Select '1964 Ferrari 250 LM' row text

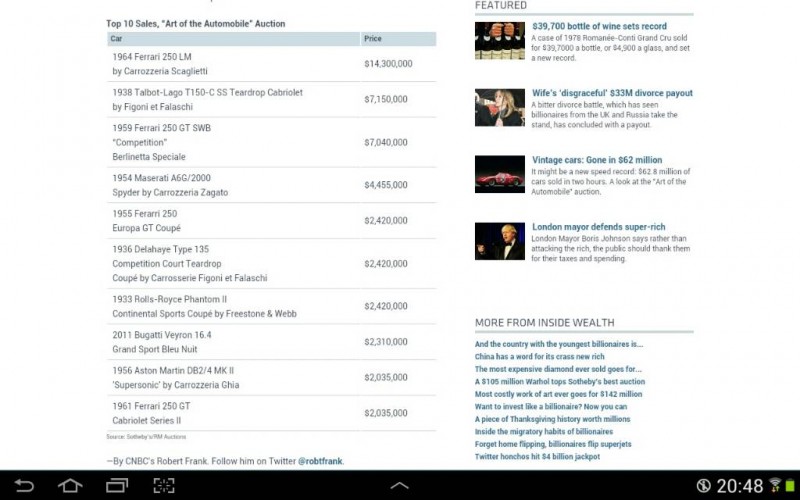(x=152, y=57)
